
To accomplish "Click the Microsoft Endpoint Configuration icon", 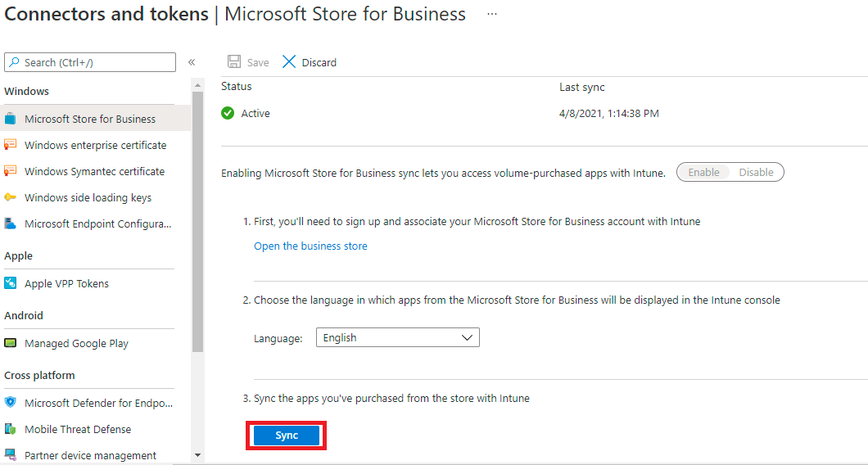I will [x=10, y=223].
